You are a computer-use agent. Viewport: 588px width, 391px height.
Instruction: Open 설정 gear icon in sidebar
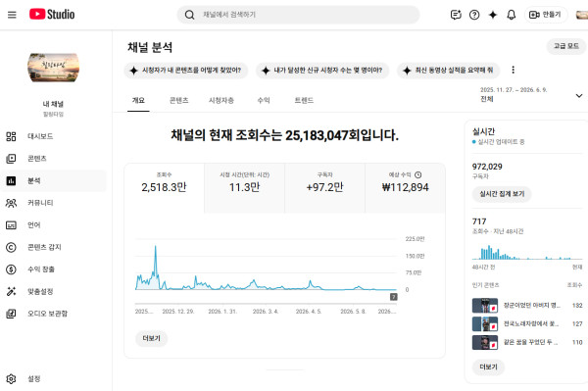tap(11, 379)
